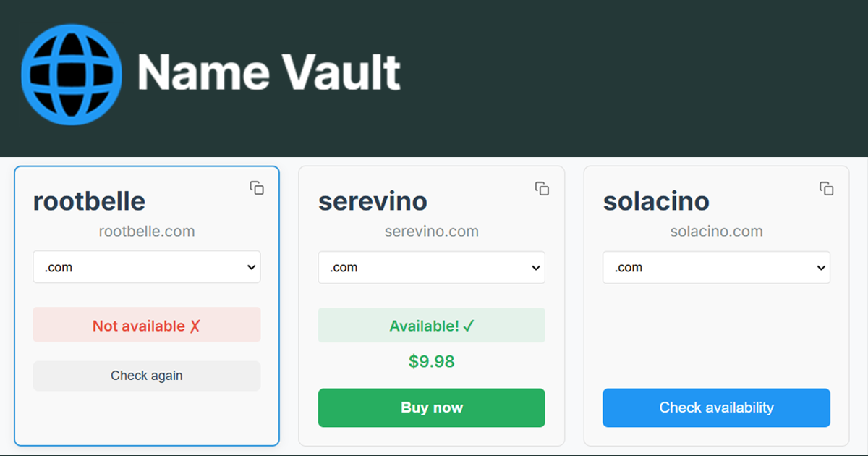Click the Not available status badge
Image resolution: width=868 pixels, height=456 pixels.
(x=147, y=325)
